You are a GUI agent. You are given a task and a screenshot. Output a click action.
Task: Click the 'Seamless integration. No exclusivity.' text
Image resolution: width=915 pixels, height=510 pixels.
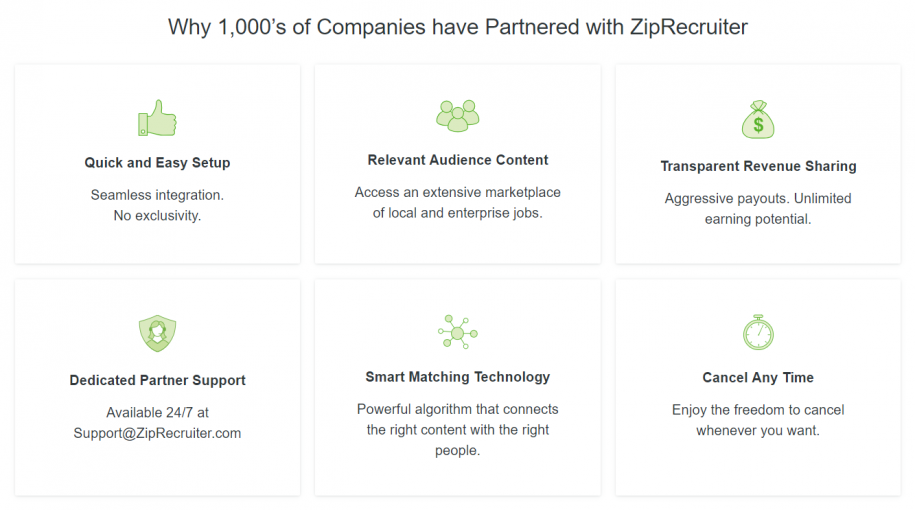pyautogui.click(x=157, y=205)
